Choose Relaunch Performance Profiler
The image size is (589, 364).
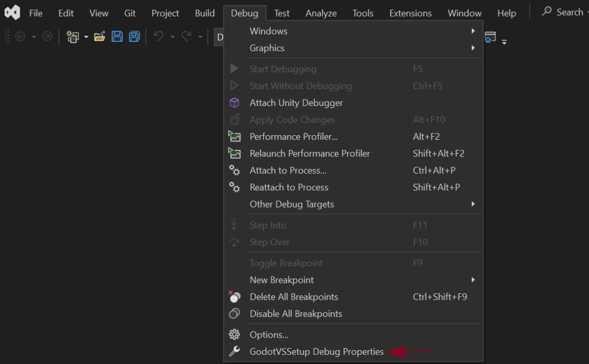[309, 154]
